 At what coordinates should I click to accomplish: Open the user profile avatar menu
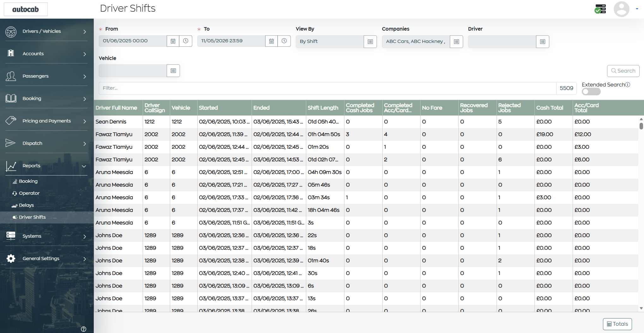[622, 9]
